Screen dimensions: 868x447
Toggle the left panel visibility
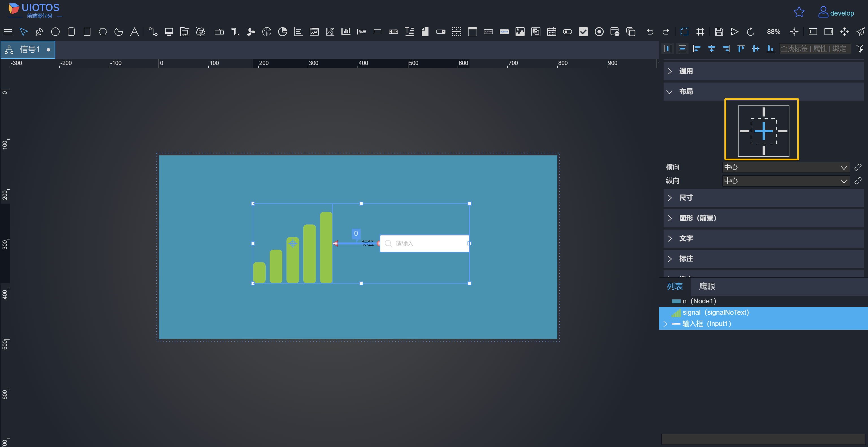pyautogui.click(x=813, y=32)
